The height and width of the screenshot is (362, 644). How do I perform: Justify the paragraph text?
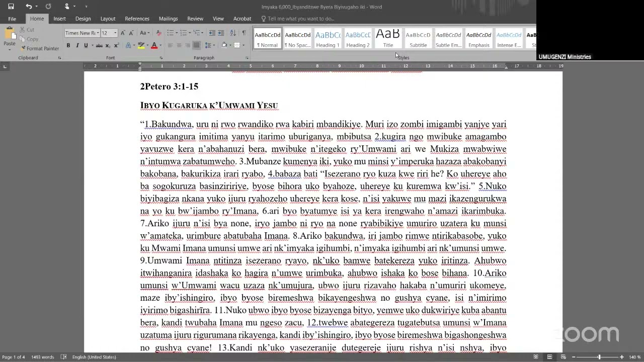196,46
